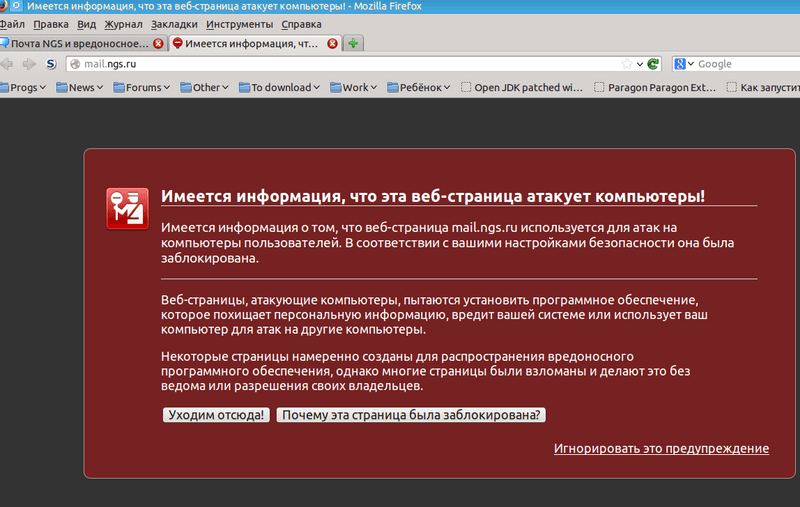
Task: Select the 'Имеется информация' tab
Action: (255, 43)
